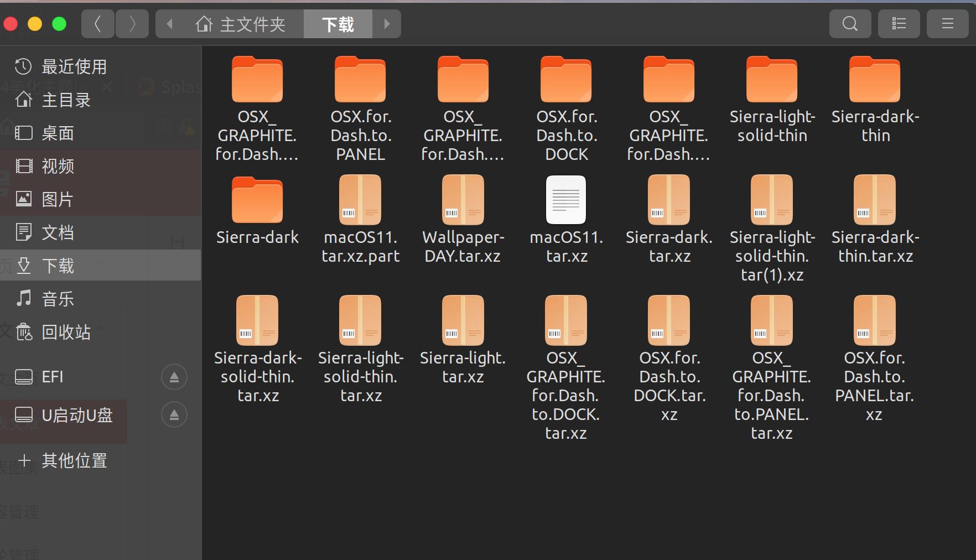Select the OSX_GRAPHITE.for.Dash.to.PANEL.tar.xz archive

click(x=772, y=369)
